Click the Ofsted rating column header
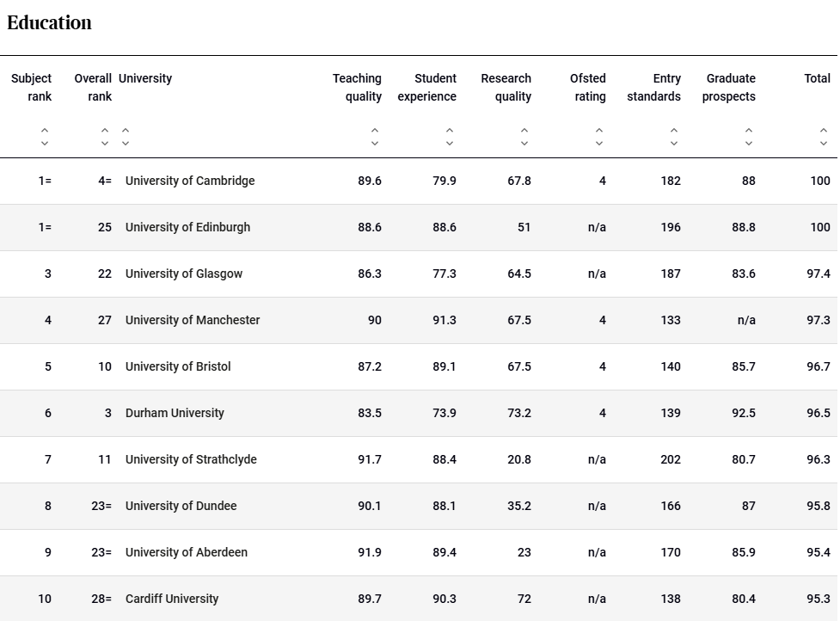 pos(588,88)
